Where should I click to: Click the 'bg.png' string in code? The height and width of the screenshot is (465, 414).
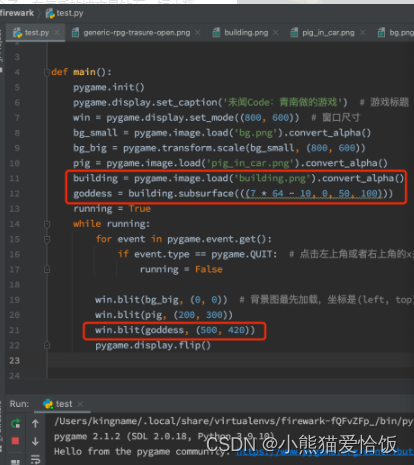point(256,133)
